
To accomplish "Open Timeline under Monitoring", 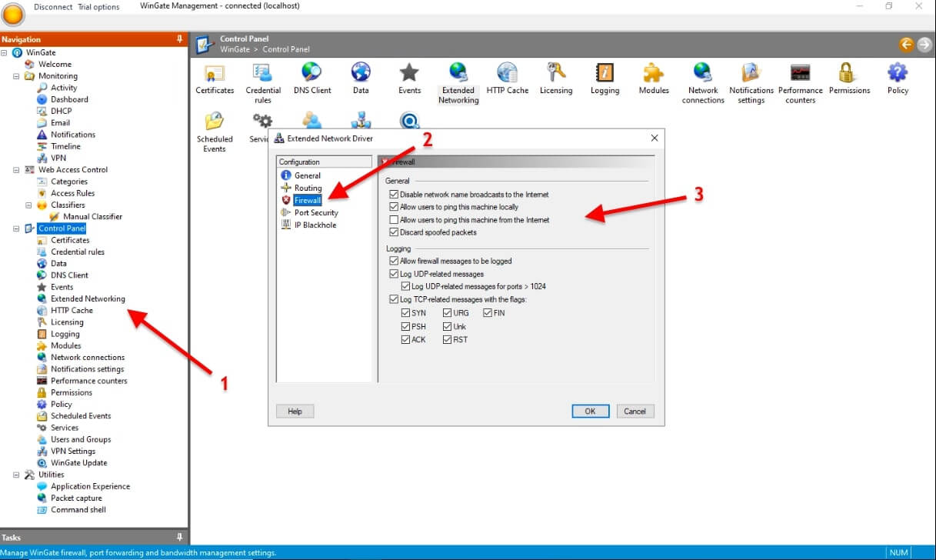I will pyautogui.click(x=65, y=146).
